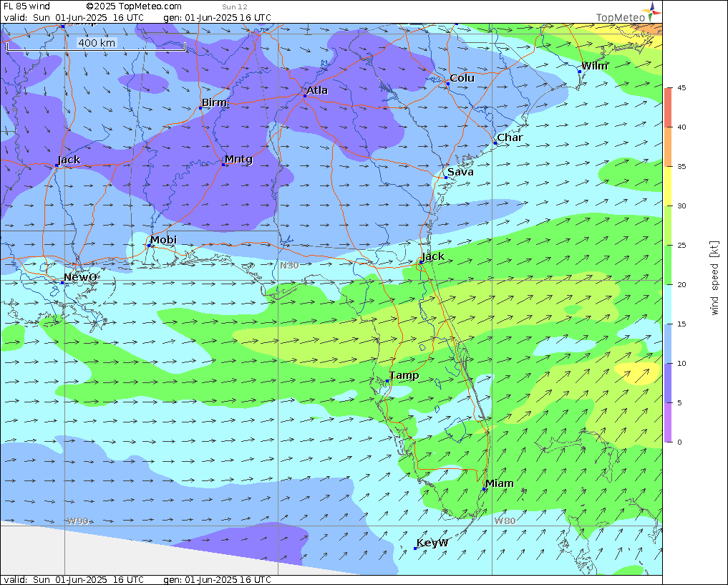Click the ©2025 TopMeteo.com copyright text
Image resolution: width=728 pixels, height=585 pixels.
pyautogui.click(x=134, y=6)
